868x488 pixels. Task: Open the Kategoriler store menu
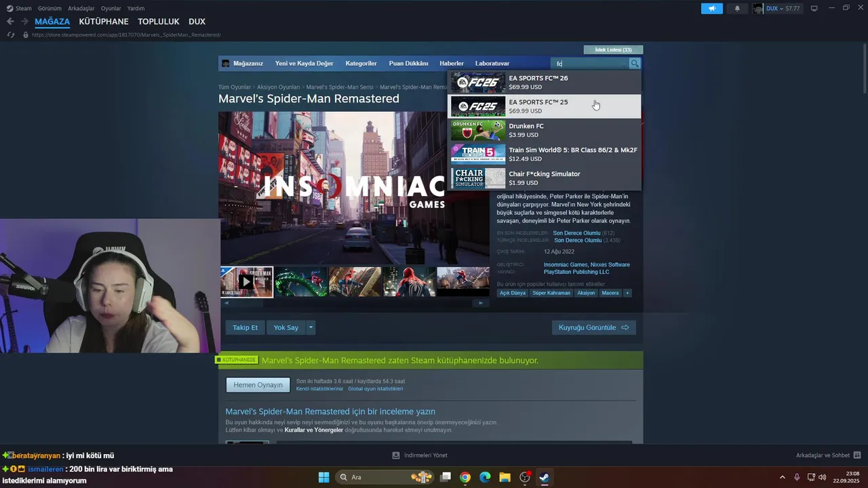pos(361,63)
